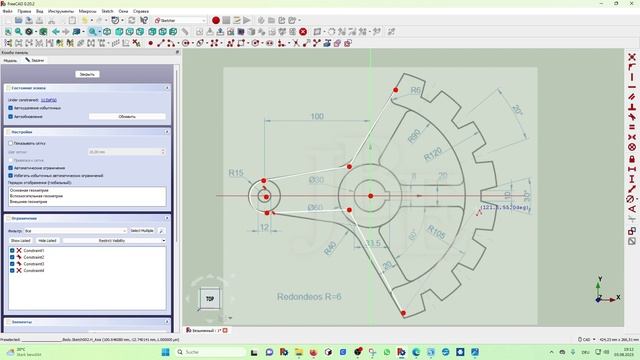Click the green back navigation arrow
640x360 pixels.
(x=56, y=31)
